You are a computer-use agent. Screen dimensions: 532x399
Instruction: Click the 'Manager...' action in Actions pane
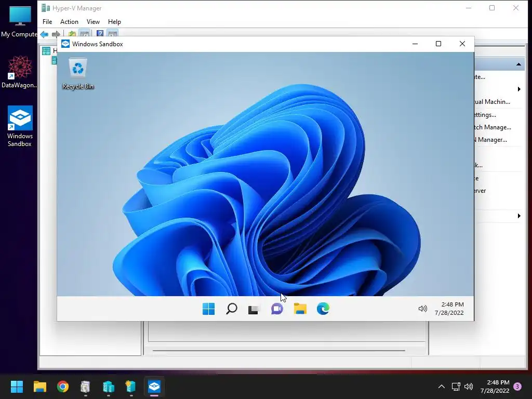(490, 140)
